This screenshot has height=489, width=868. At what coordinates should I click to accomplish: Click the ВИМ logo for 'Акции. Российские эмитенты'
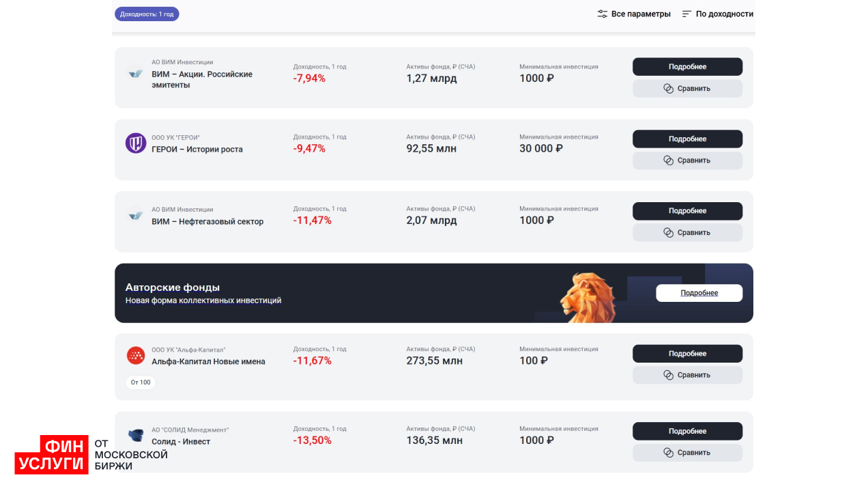(x=136, y=73)
